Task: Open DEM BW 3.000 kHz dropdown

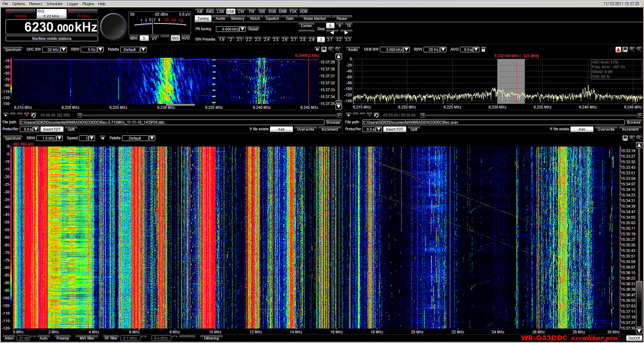Action: [407, 50]
